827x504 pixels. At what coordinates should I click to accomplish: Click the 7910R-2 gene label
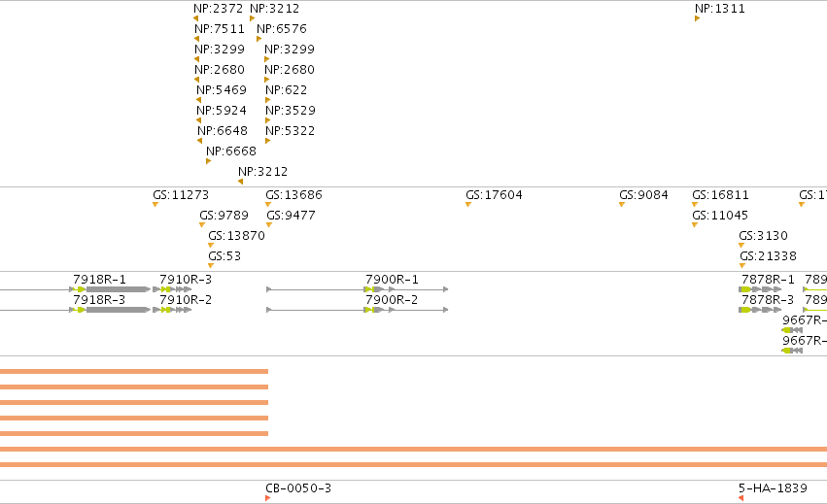pos(186,300)
